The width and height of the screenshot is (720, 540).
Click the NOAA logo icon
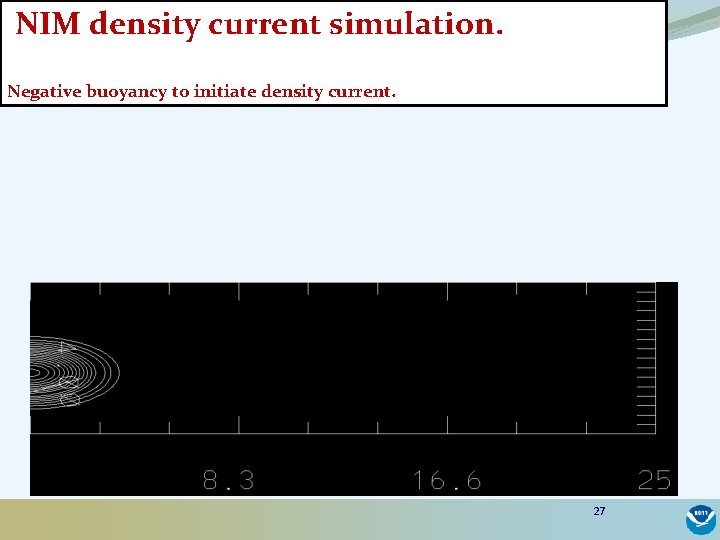coord(700,520)
